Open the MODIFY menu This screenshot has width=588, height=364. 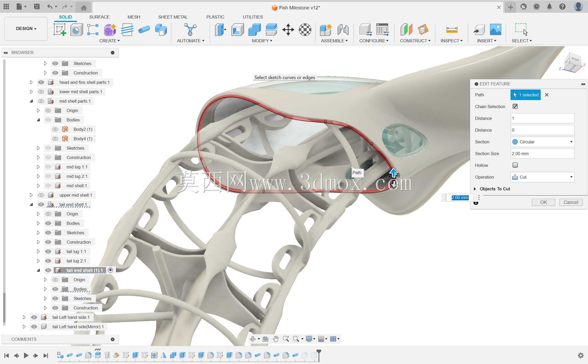click(262, 41)
